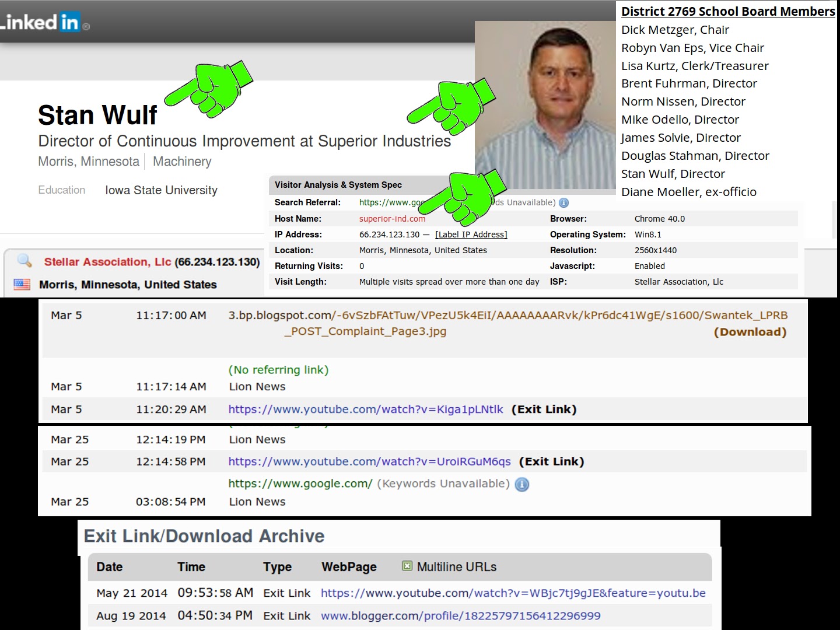Open the google.com referral link on Mar 25

click(x=300, y=484)
